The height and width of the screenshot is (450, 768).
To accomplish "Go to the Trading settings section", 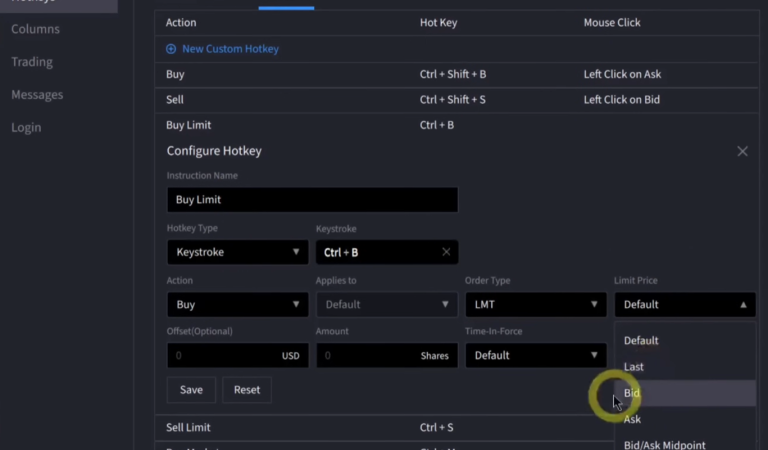I will coord(32,62).
